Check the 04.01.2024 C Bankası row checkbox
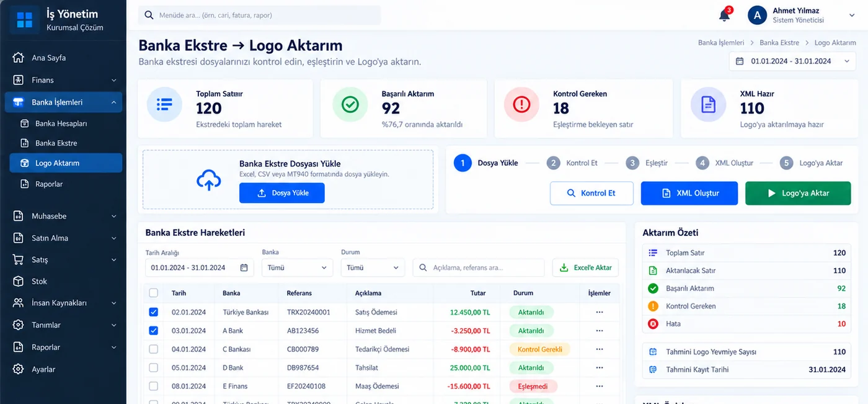Viewport: 868px width, 404px height. click(154, 349)
